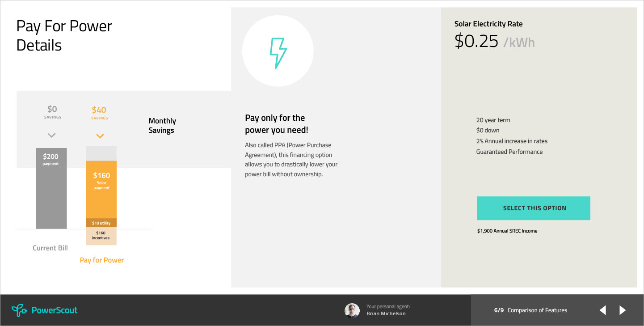Click the Pay for Power chart label
644x326 pixels.
click(x=101, y=260)
